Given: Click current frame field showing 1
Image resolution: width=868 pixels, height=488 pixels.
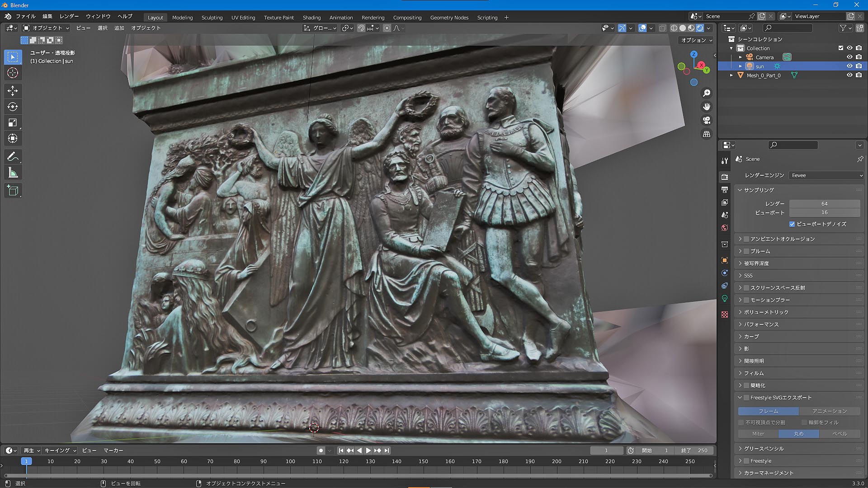Looking at the screenshot, I should [606, 450].
